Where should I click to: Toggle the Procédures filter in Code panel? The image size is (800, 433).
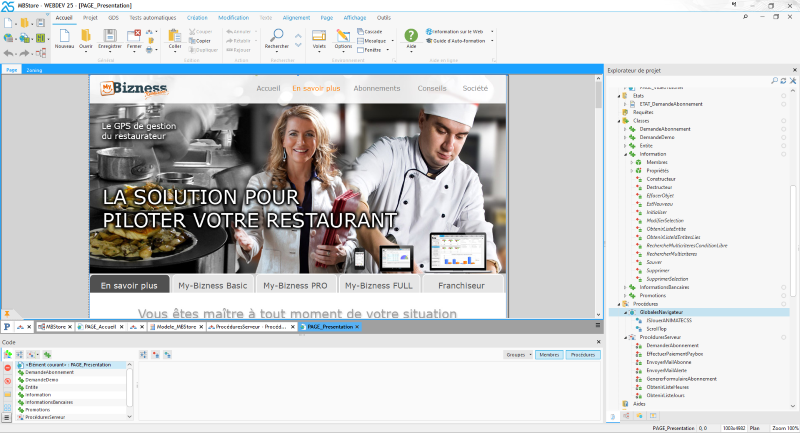[x=583, y=354]
